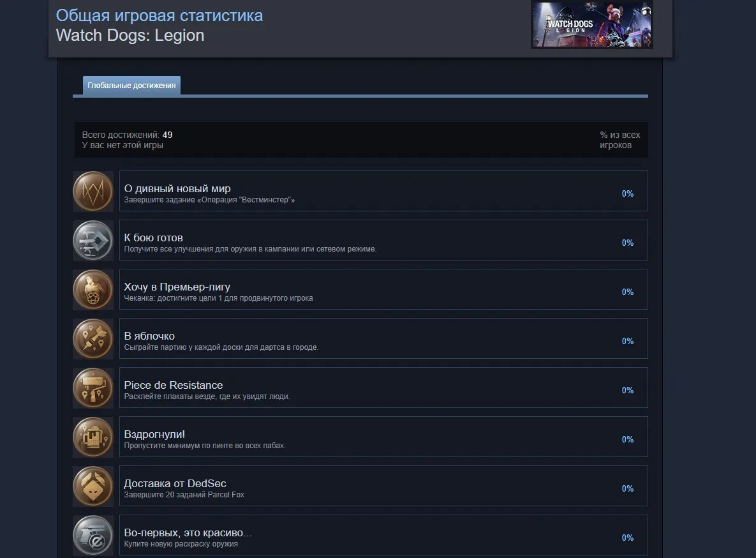Click description 'Сыграйте партию у каждой доски'
This screenshot has width=756, height=558.
tap(221, 347)
